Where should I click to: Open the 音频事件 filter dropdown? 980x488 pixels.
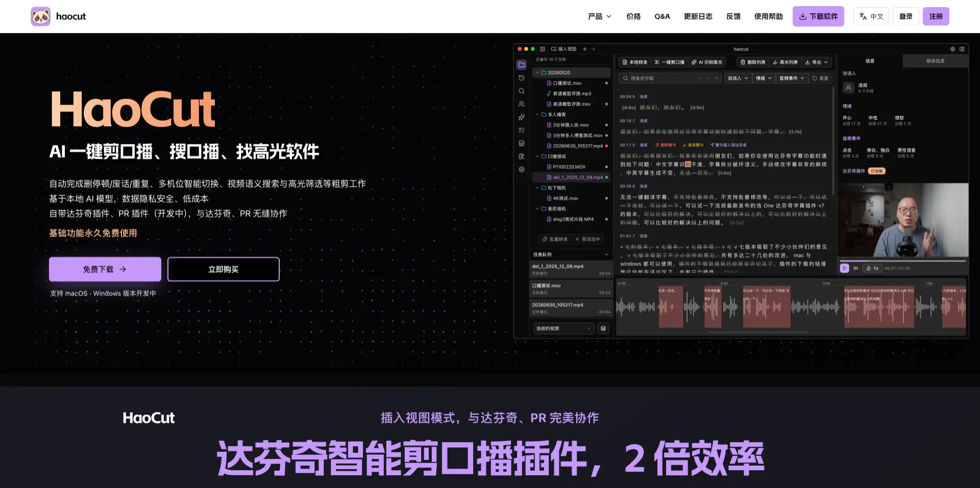792,78
